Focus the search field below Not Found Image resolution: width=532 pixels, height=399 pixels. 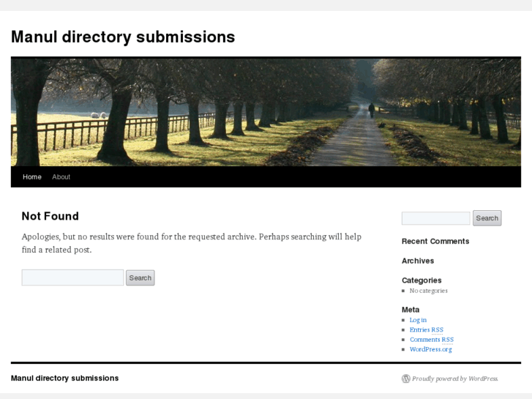point(72,277)
